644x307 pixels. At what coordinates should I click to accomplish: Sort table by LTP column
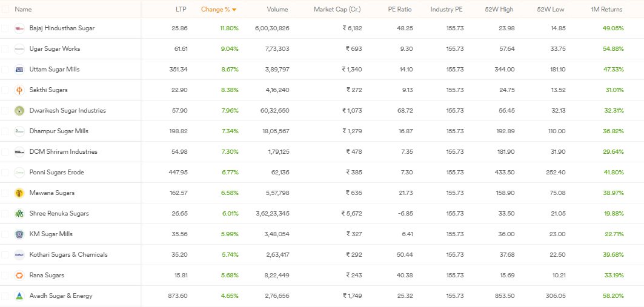tap(181, 9)
